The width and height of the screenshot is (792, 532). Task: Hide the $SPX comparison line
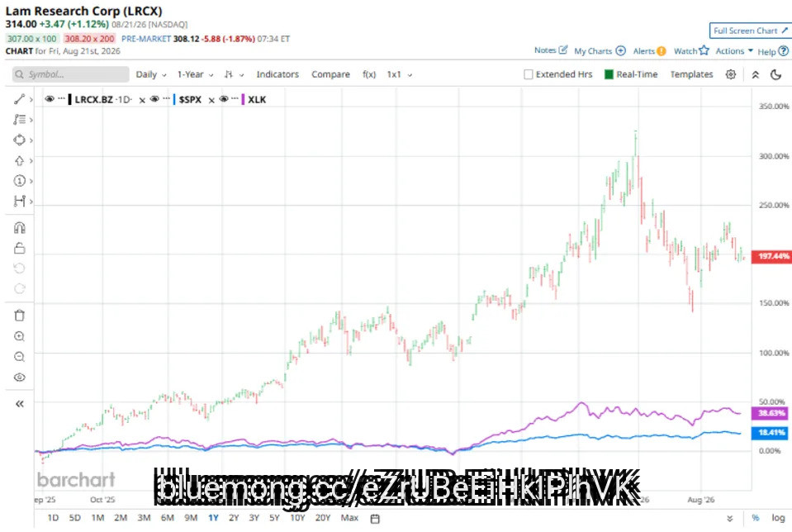154,99
